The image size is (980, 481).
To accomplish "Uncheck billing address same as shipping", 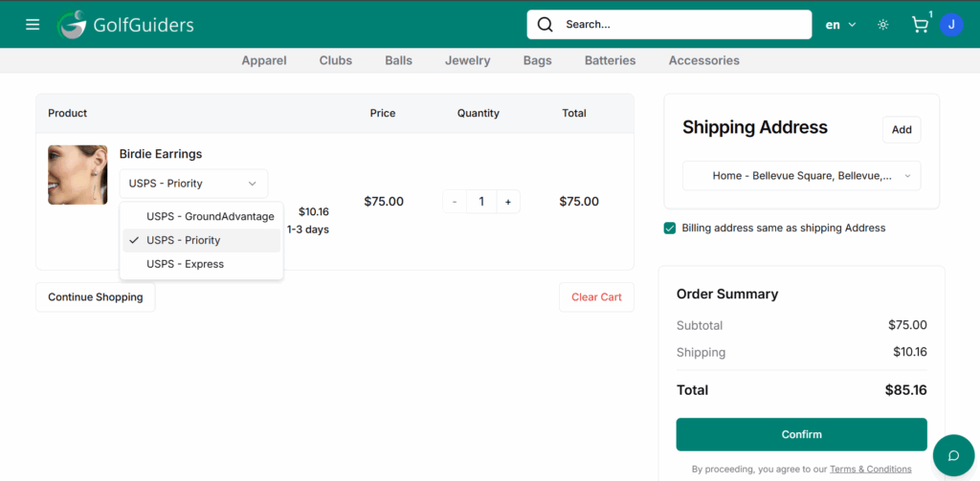I will (x=670, y=229).
